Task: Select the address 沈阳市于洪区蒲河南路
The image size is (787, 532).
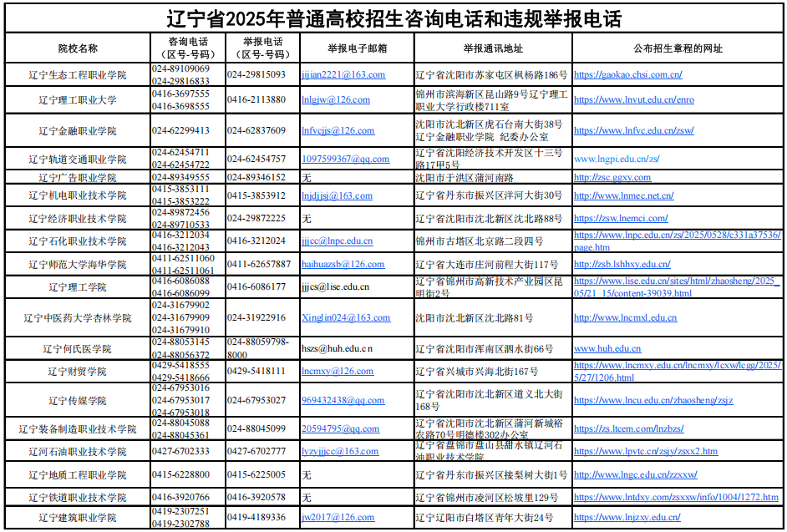Action: [465, 177]
